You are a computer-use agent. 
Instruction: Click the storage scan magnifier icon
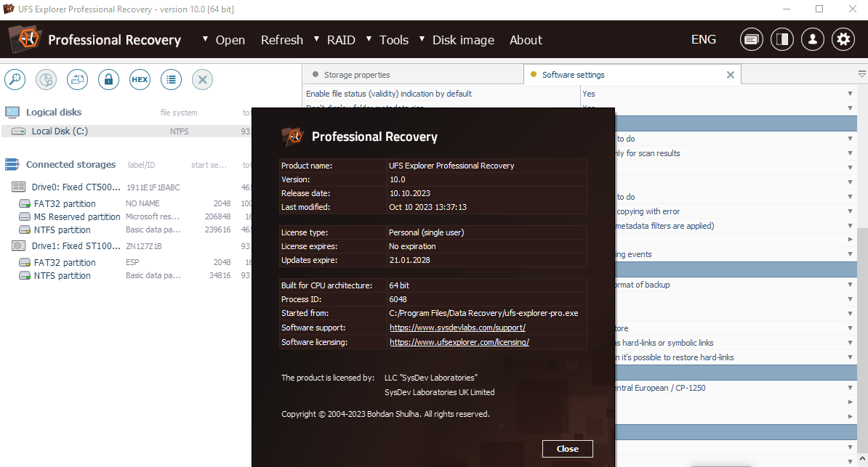tap(15, 80)
